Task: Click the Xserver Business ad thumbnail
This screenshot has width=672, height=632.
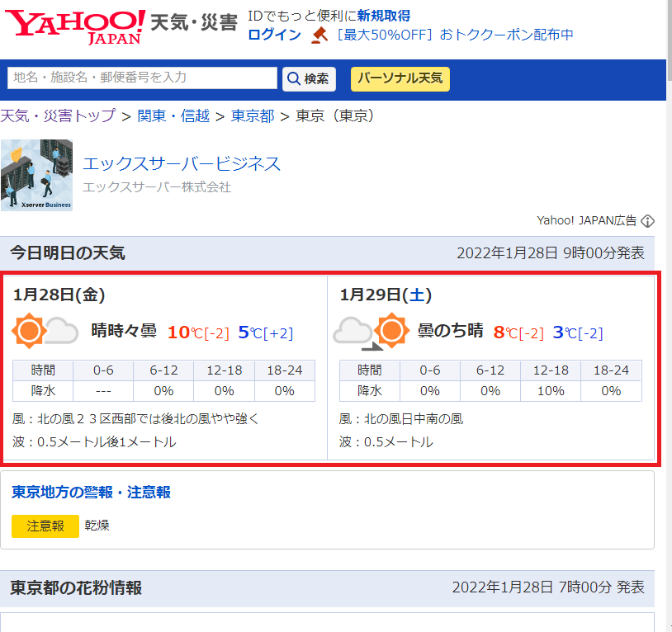Action: point(37,175)
